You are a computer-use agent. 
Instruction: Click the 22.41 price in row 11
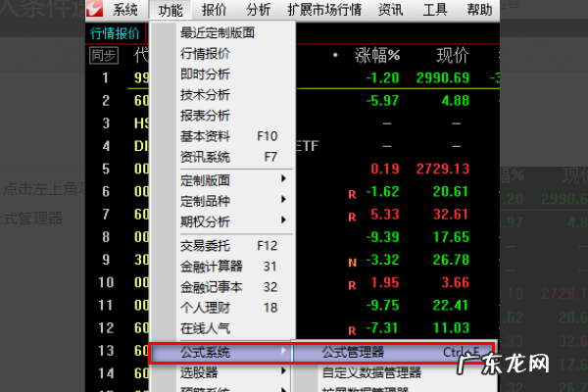tap(450, 306)
